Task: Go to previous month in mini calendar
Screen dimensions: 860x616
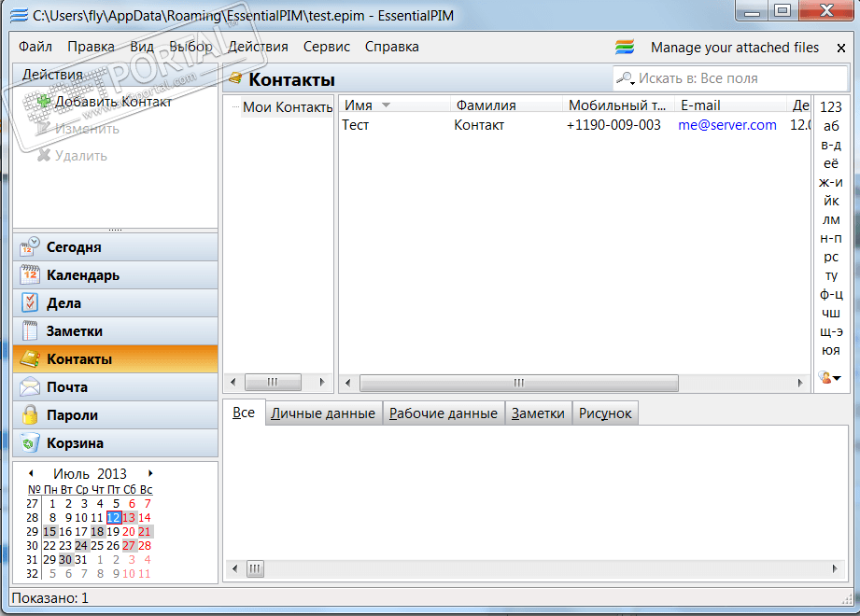Action: pos(31,473)
